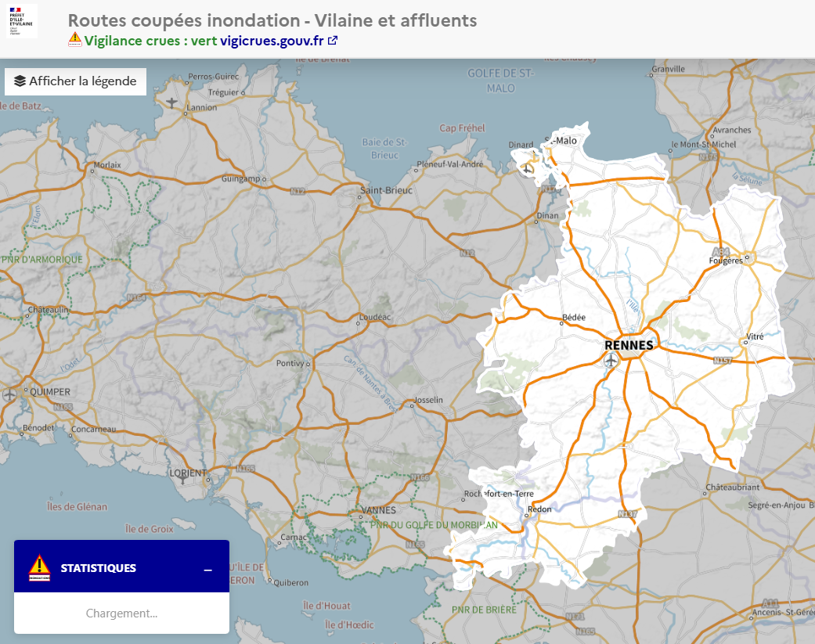Click the Redon label on map
This screenshot has height=644, width=815.
tap(539, 509)
